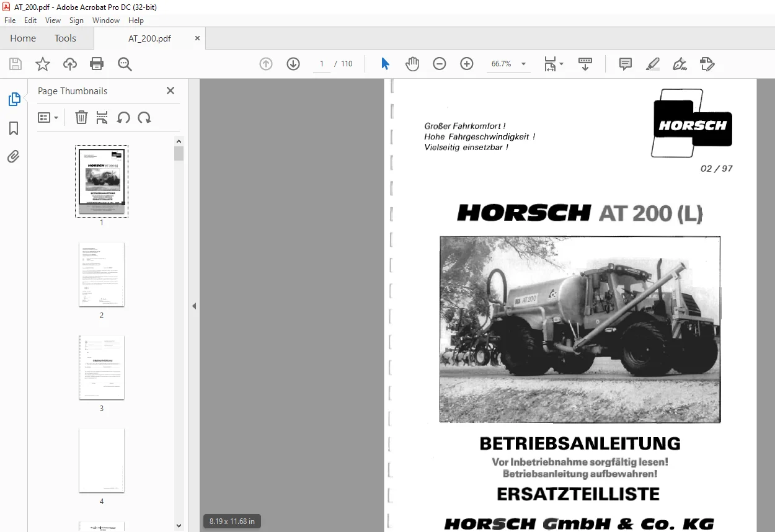The image size is (775, 532).
Task: Print the document
Action: pos(97,64)
